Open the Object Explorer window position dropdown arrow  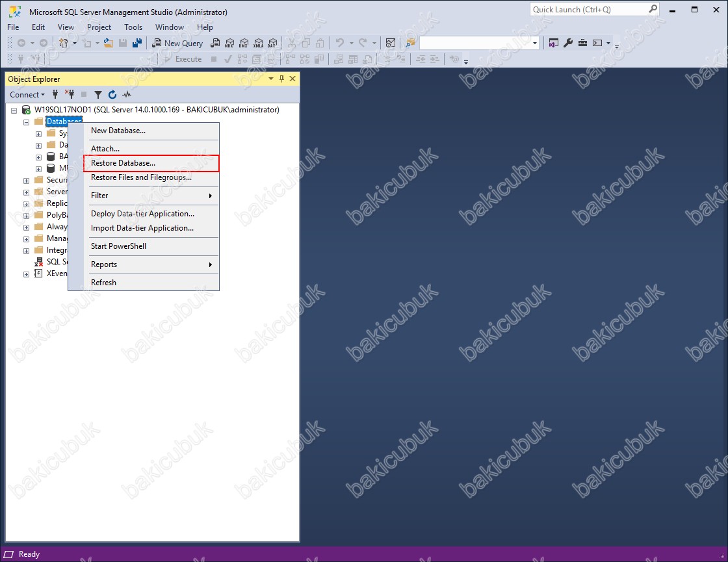(271, 79)
